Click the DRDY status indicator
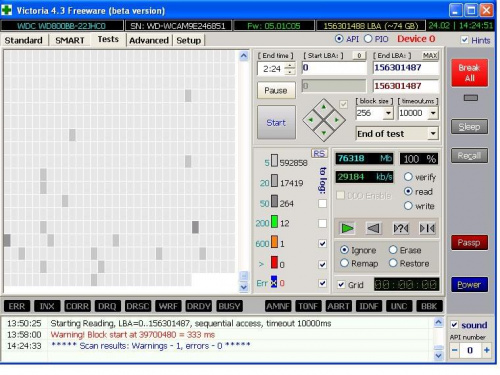The height and width of the screenshot is (375, 500). tap(198, 306)
